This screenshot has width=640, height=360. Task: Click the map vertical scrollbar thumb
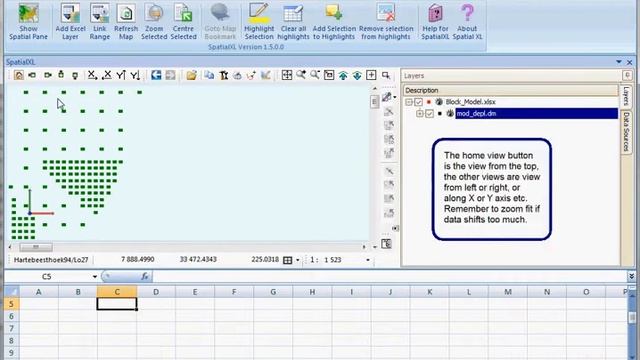coord(374,102)
